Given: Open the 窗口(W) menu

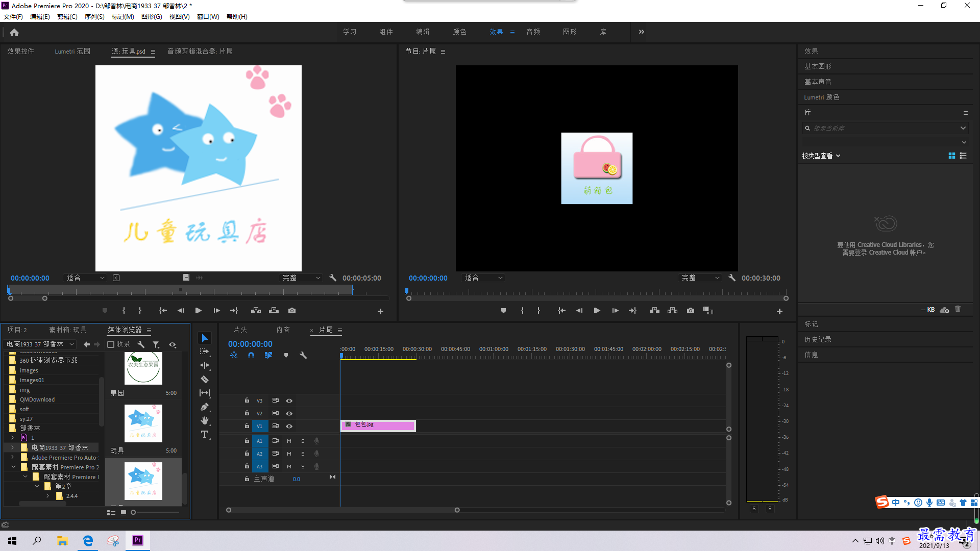Looking at the screenshot, I should (x=208, y=17).
